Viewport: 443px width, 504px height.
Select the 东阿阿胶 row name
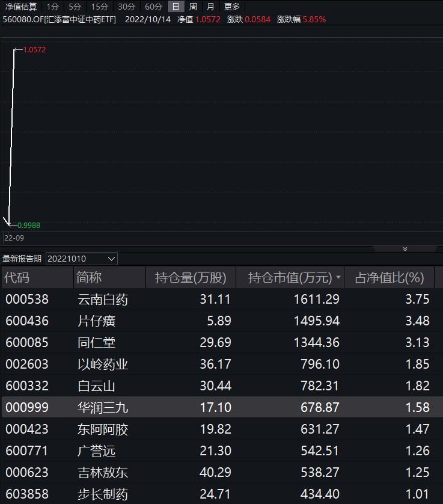click(103, 429)
